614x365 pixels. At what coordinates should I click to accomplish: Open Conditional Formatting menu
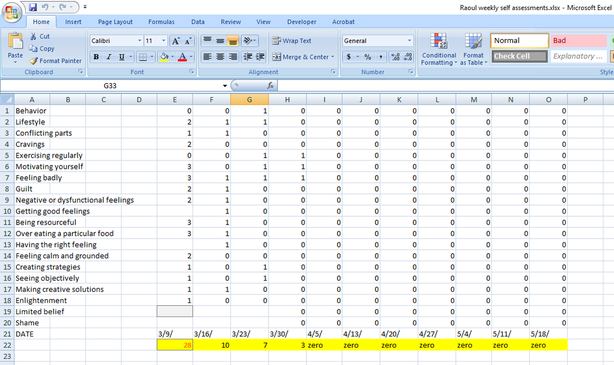pos(439,49)
